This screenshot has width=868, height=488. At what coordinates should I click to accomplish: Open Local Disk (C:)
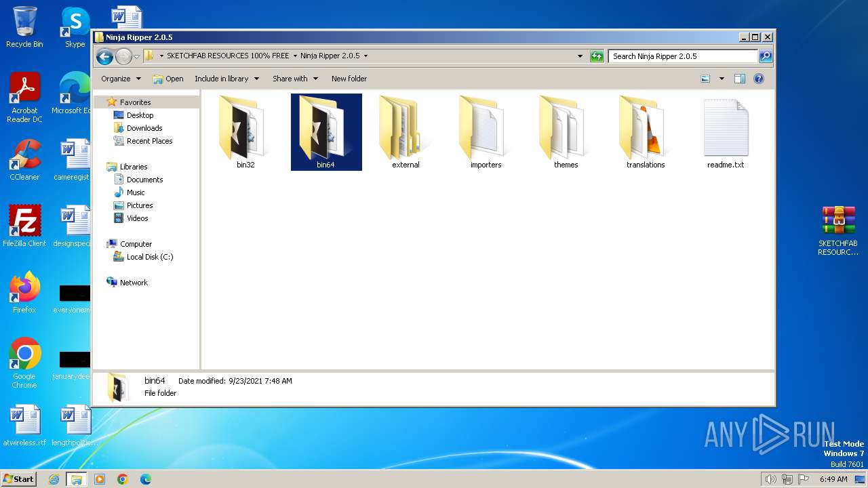coord(150,257)
